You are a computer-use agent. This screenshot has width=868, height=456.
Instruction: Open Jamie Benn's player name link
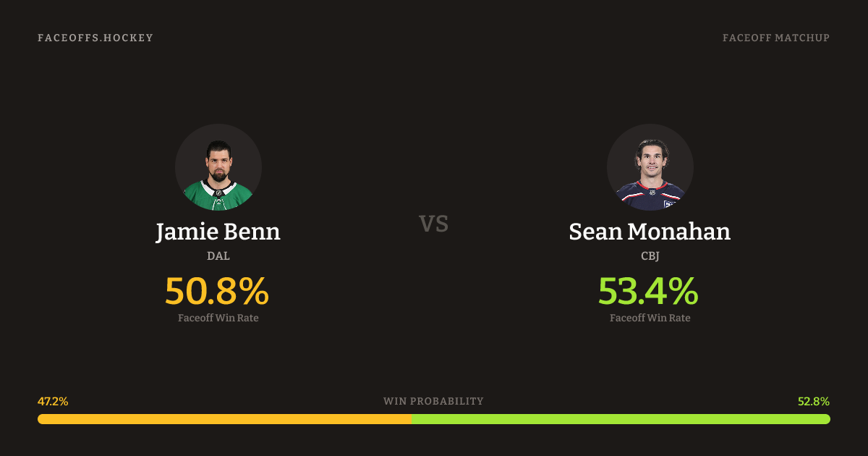(x=218, y=232)
